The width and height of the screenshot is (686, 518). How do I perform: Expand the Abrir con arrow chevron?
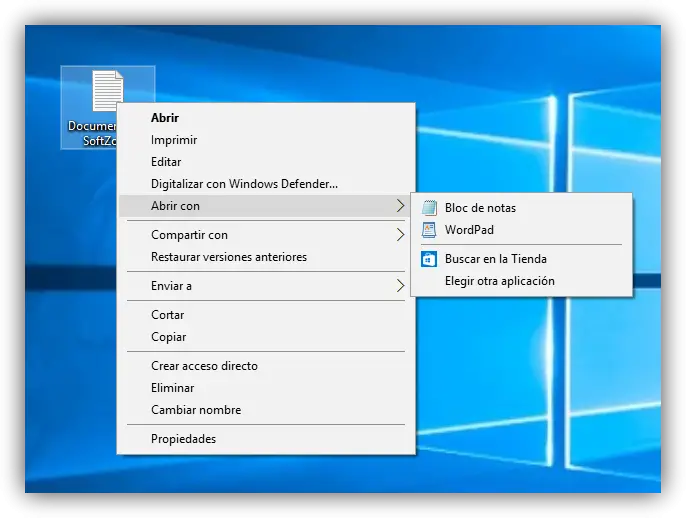pos(400,206)
